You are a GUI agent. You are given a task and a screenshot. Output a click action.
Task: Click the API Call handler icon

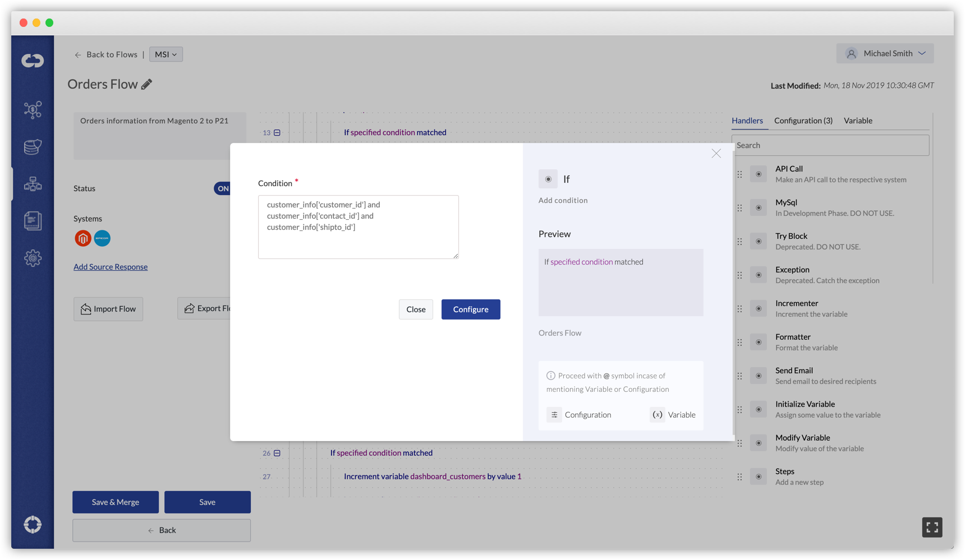(x=759, y=174)
